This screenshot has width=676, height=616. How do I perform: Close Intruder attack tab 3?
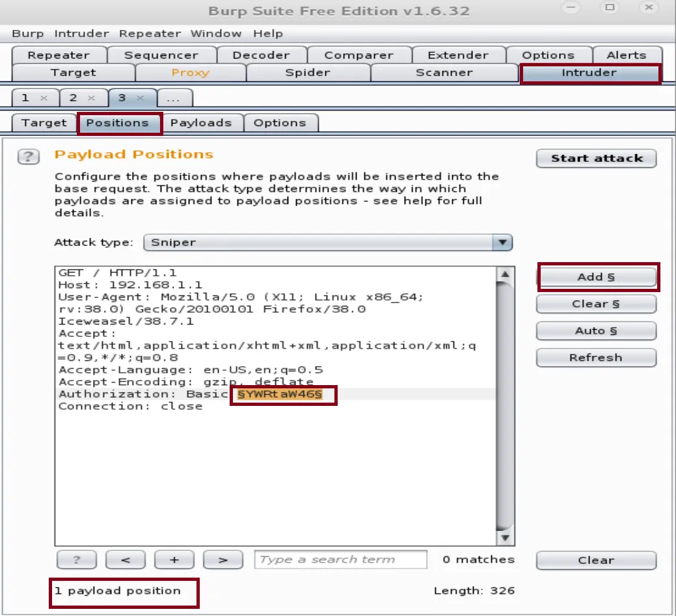coord(140,98)
